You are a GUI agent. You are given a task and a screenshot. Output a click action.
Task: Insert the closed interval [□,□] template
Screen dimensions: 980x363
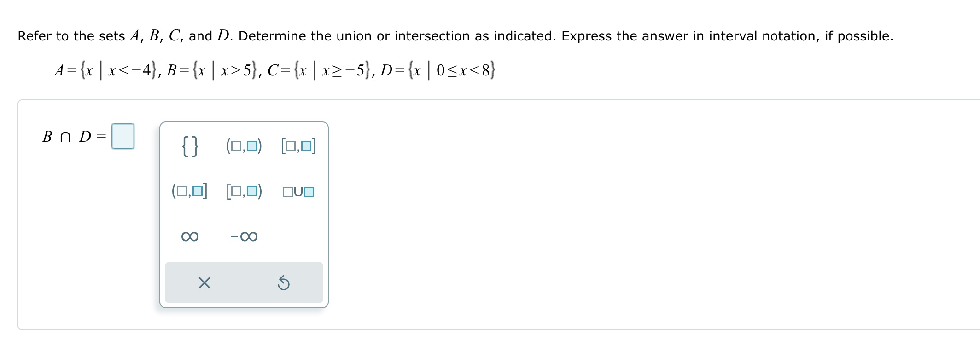tap(298, 146)
